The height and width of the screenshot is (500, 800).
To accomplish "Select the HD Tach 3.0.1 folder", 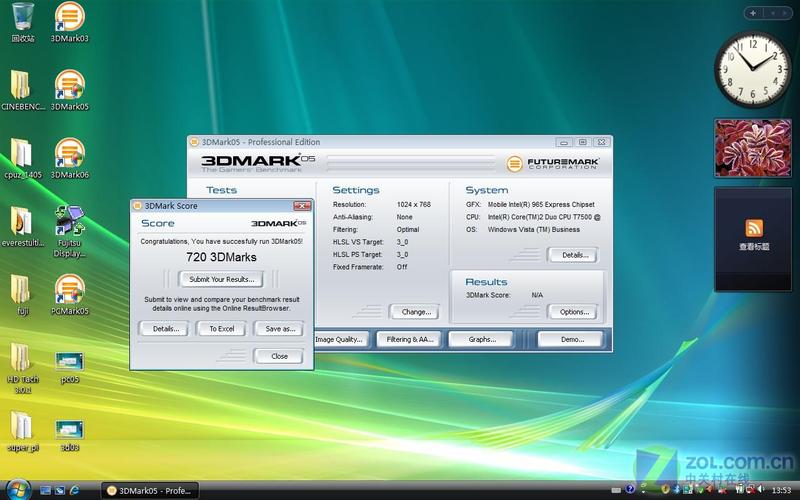I will (x=22, y=368).
